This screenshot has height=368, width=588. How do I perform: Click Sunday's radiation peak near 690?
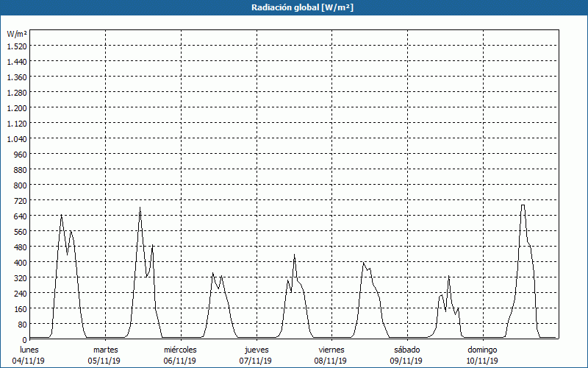click(523, 205)
